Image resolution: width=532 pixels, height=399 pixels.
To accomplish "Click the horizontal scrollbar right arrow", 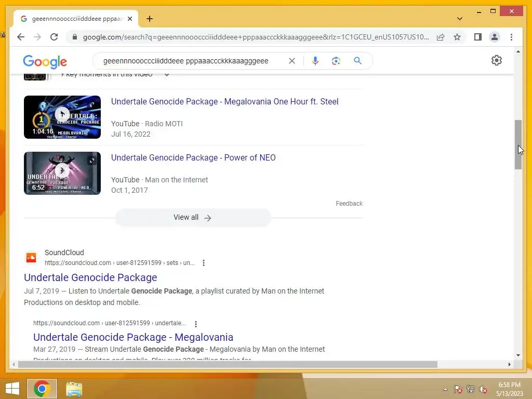I will point(509,364).
